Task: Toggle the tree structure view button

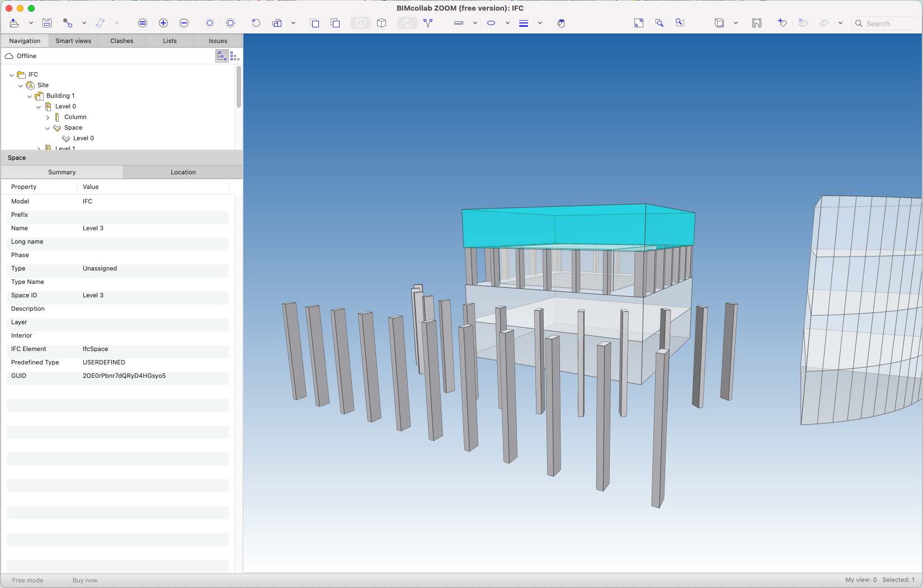Action: click(x=222, y=56)
